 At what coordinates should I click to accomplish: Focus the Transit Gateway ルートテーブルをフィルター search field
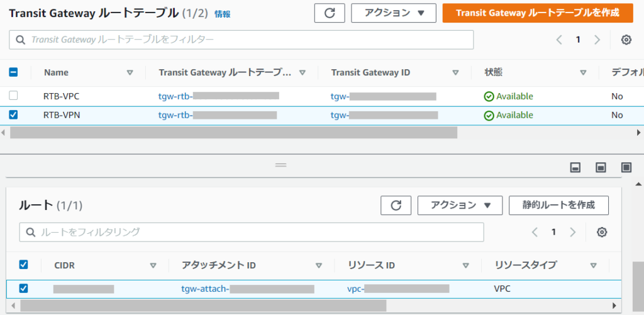pos(241,40)
